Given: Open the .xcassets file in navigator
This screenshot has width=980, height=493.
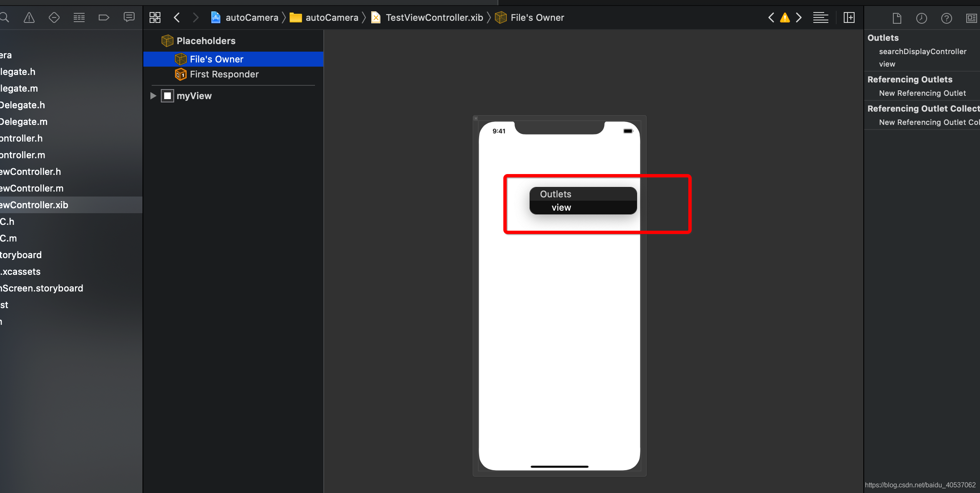Looking at the screenshot, I should point(20,271).
